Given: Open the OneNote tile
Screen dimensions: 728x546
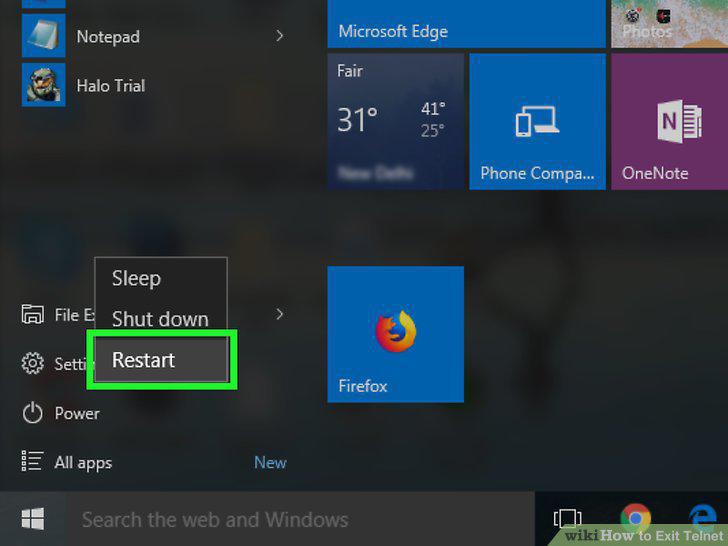Looking at the screenshot, I should 670,121.
